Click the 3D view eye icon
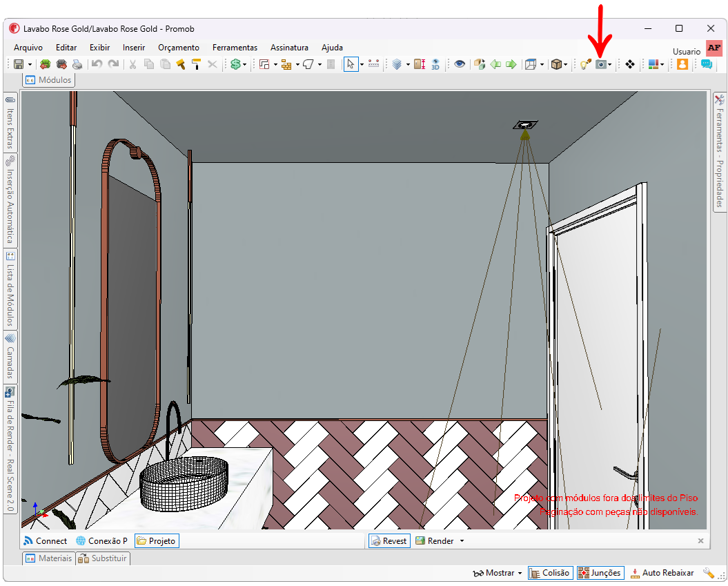Screen dimensions: 728x586 coord(435,65)
